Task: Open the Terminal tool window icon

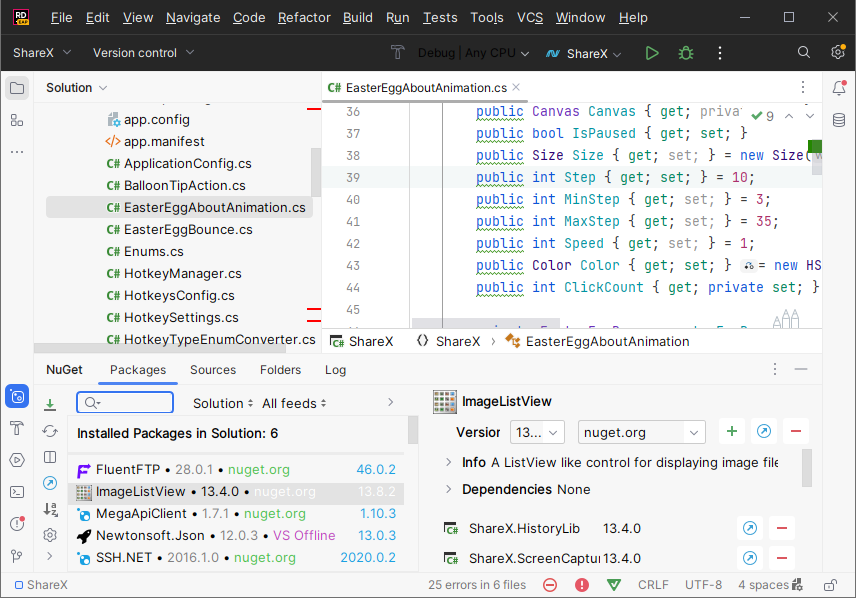Action: 17,491
